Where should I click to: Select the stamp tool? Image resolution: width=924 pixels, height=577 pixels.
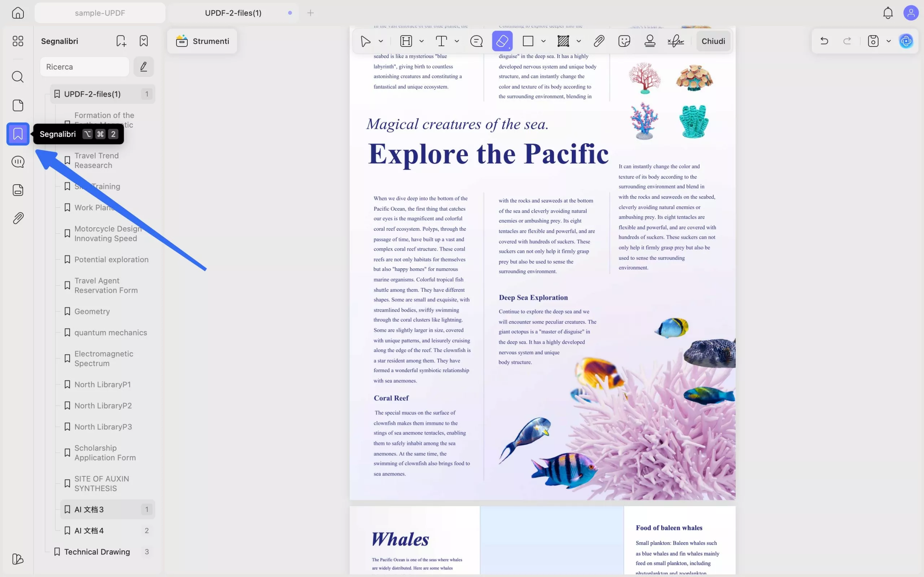649,41
